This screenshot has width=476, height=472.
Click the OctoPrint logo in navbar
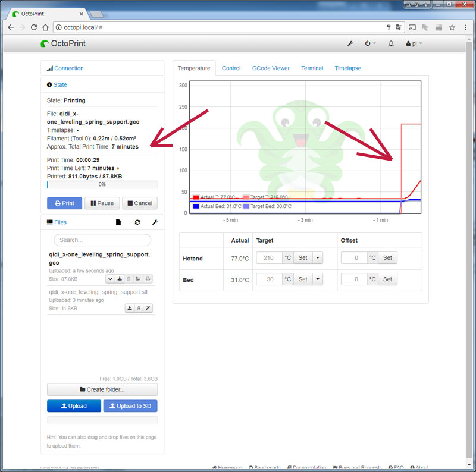point(63,43)
